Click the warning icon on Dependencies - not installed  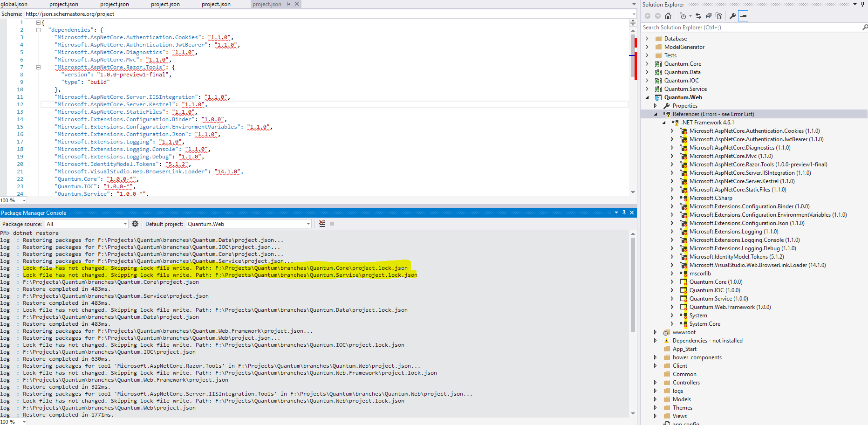666,340
